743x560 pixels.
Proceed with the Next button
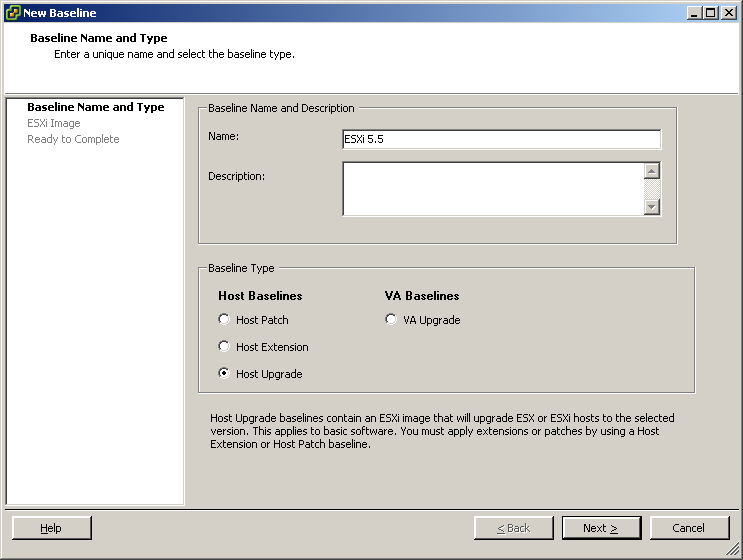click(601, 528)
